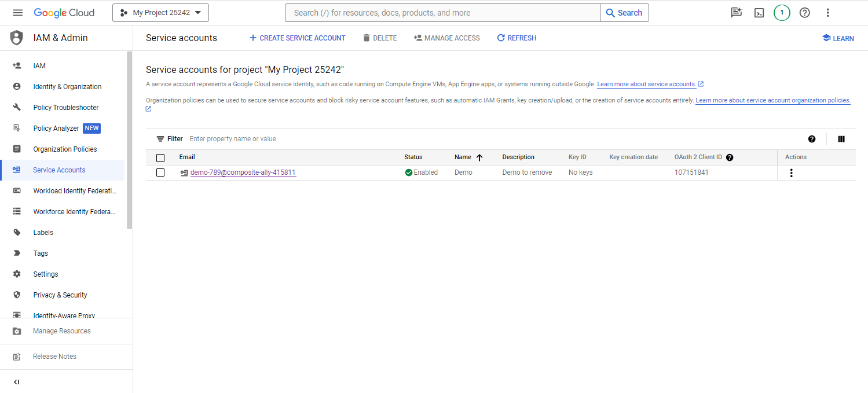Click the Google Cloud logo
The width and height of the screenshot is (868, 393).
[x=64, y=13]
